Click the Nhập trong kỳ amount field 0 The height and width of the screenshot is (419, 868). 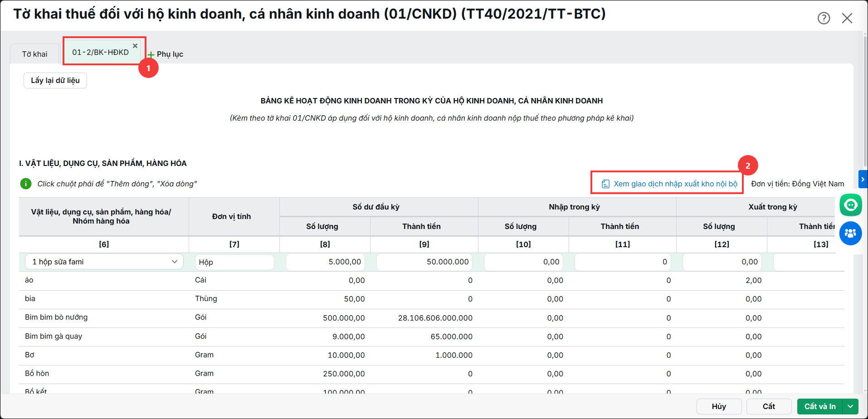point(623,262)
